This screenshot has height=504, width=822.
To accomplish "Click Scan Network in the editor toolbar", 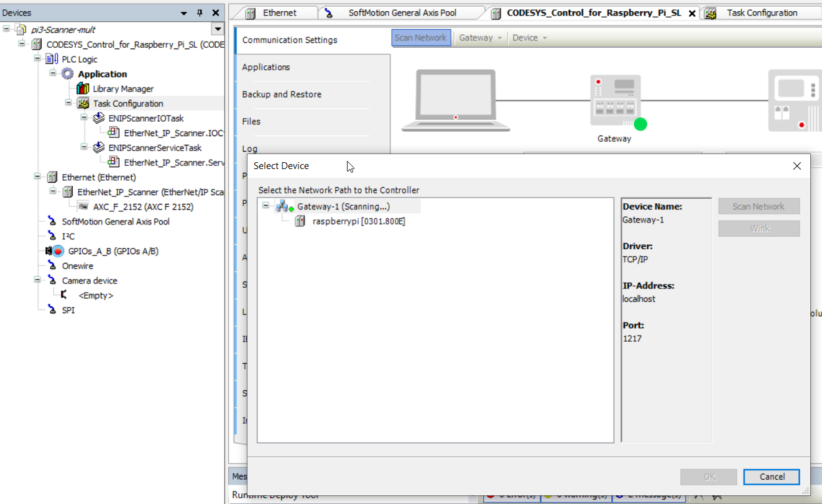I will 421,38.
